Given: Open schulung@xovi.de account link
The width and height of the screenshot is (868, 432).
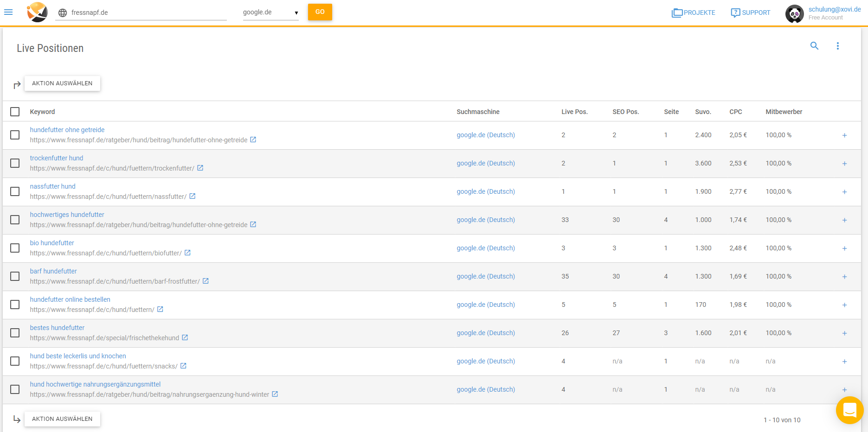Looking at the screenshot, I should coord(835,9).
